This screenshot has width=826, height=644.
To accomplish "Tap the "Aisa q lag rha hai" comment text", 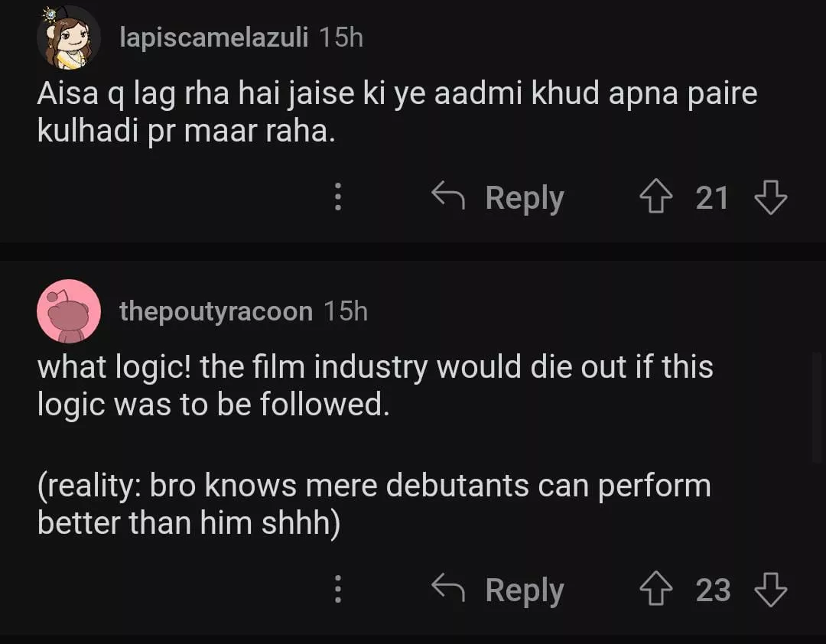I will tap(397, 112).
